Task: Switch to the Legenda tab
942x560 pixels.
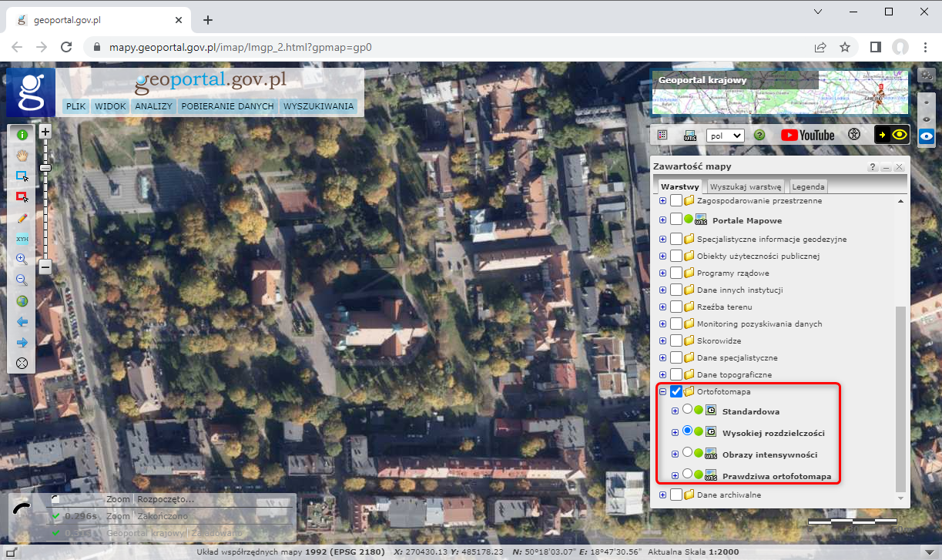Action: [809, 186]
